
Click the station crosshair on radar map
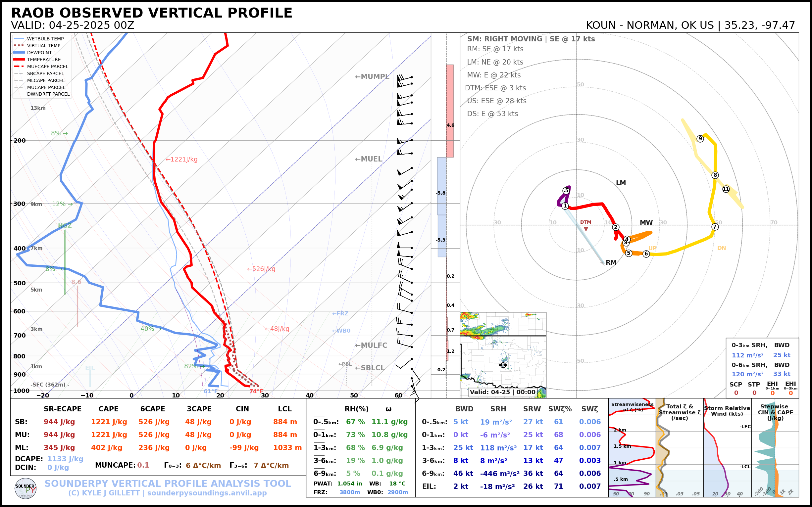click(503, 365)
